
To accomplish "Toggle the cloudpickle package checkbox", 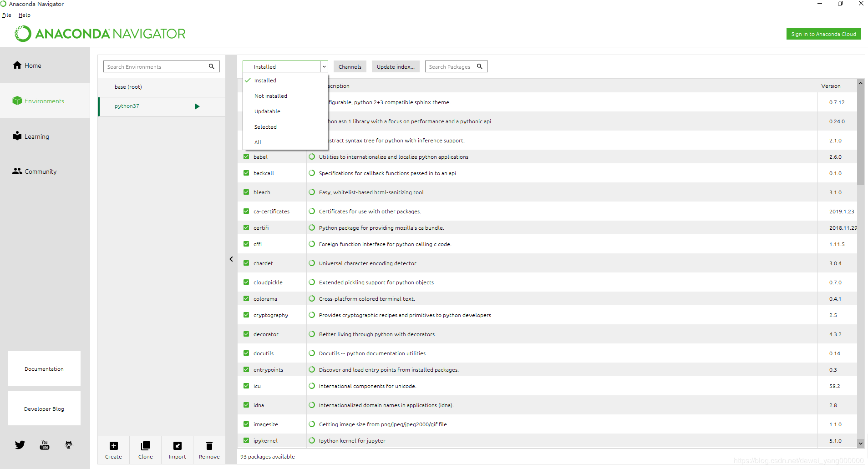I will coord(246,282).
